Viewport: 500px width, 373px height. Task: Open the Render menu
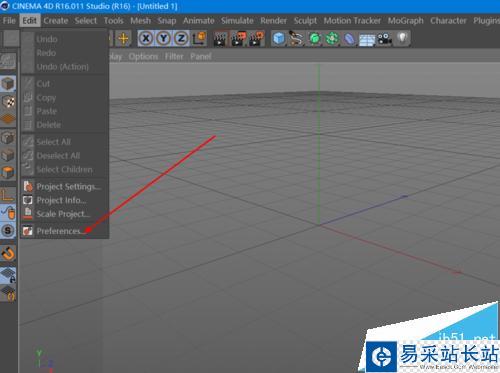pyautogui.click(x=273, y=21)
